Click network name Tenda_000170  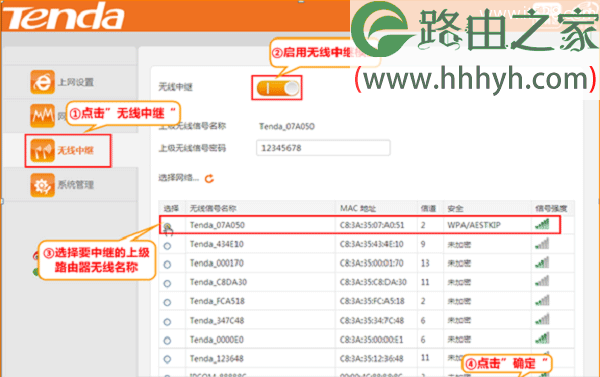[217, 263]
